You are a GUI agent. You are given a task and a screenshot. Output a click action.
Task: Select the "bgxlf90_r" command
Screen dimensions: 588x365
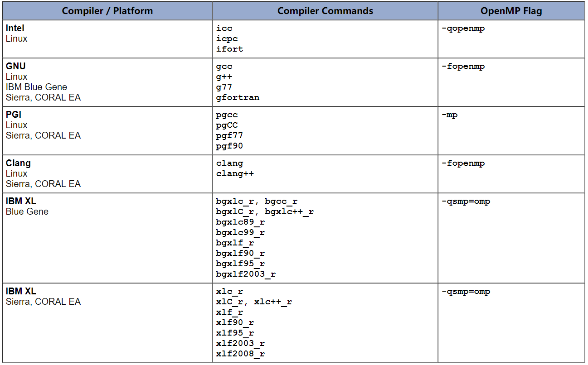click(x=240, y=254)
